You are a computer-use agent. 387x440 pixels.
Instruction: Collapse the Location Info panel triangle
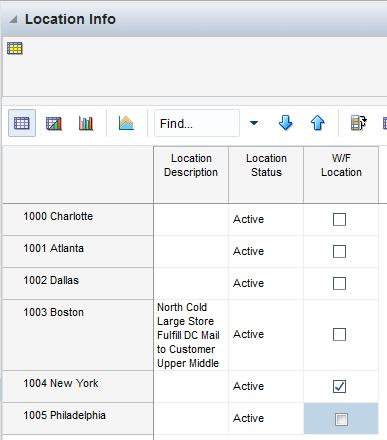[x=13, y=20]
